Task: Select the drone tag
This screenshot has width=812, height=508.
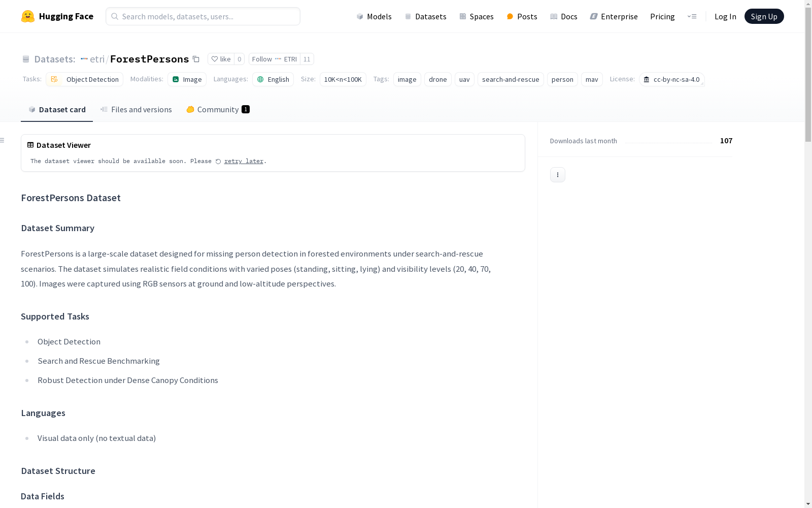Action: 438,79
